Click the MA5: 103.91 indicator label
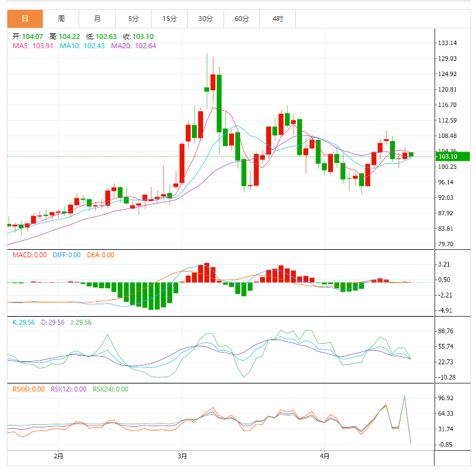The width and height of the screenshot is (476, 475). (33, 46)
